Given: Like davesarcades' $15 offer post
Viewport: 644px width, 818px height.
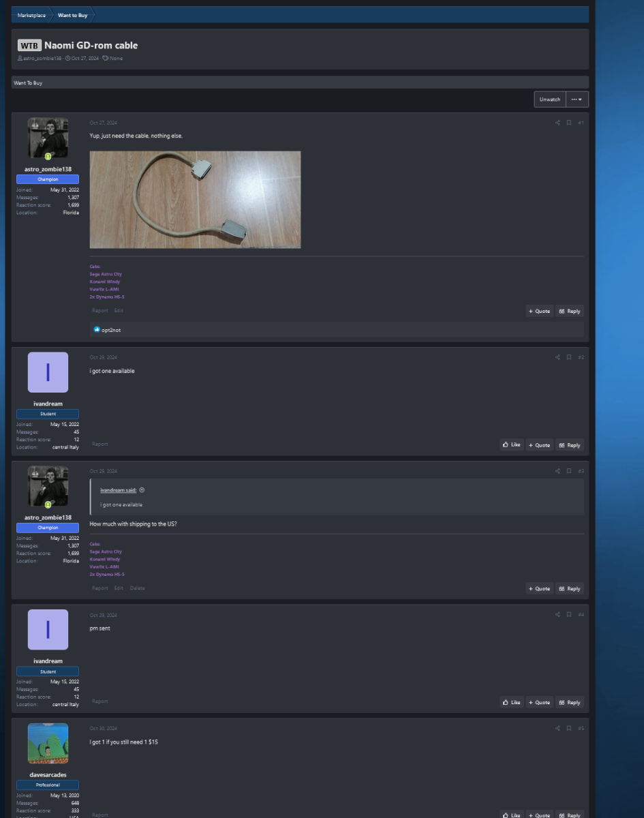Looking at the screenshot, I should pyautogui.click(x=512, y=815).
